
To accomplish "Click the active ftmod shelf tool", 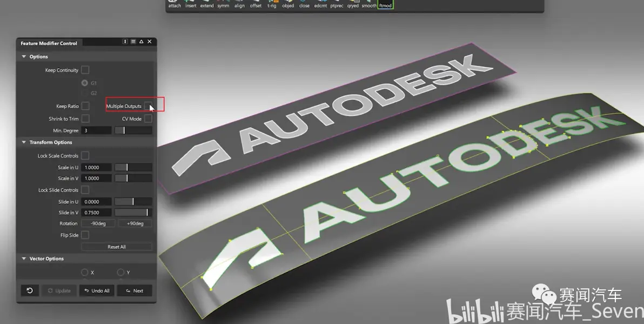I will [x=385, y=4].
